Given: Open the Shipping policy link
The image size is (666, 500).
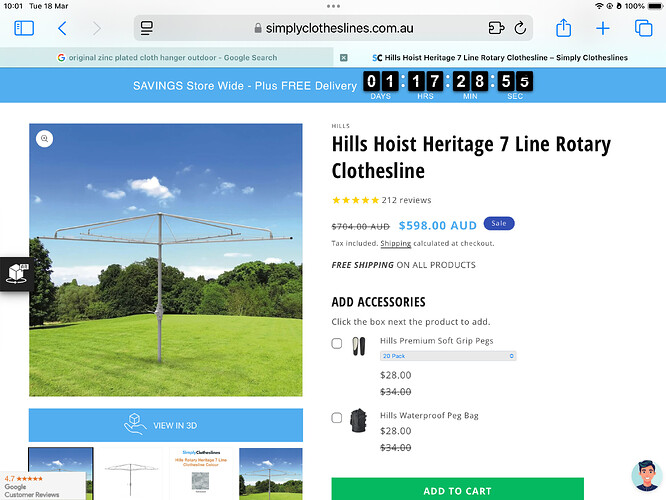Looking at the screenshot, I should (x=395, y=243).
